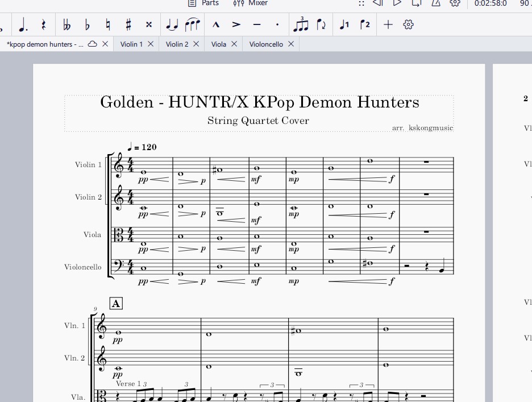The image size is (532, 402).
Task: Start playback with the Play button
Action: [x=397, y=3]
